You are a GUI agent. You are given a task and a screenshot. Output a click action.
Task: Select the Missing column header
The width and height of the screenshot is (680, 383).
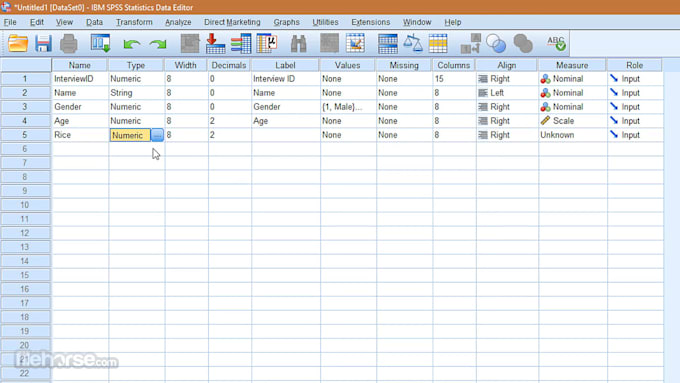404,65
